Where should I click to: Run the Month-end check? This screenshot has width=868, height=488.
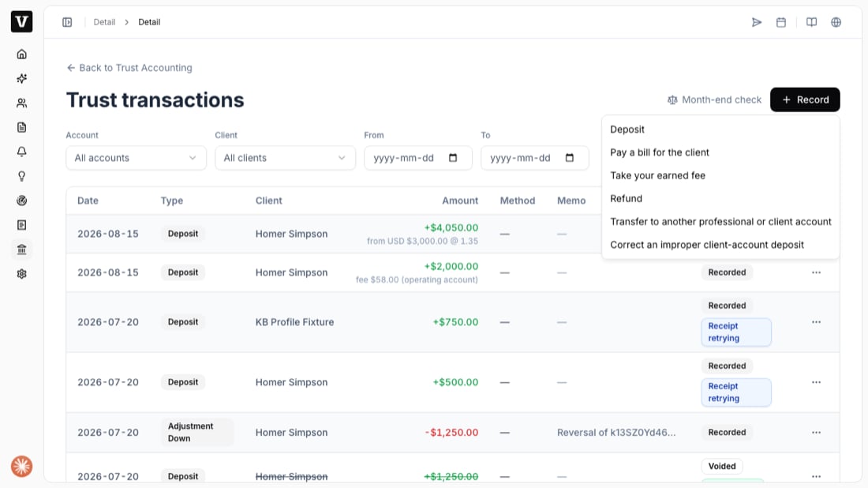714,99
